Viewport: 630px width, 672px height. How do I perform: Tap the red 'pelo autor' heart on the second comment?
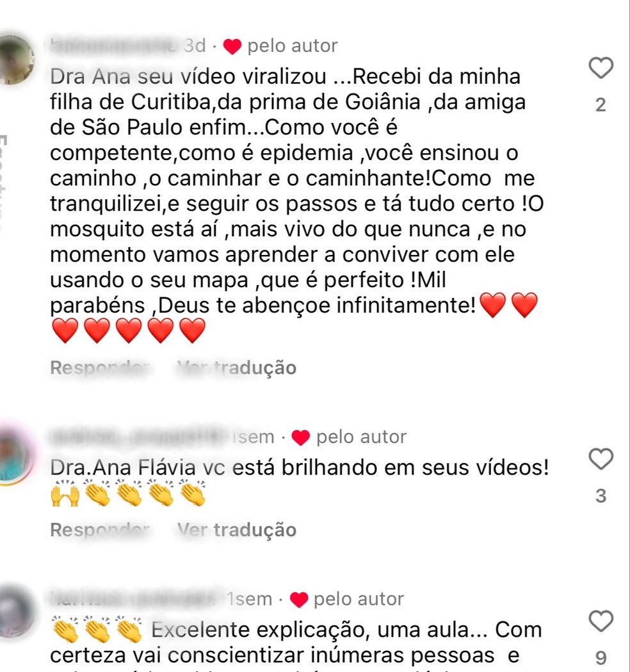[x=301, y=438]
